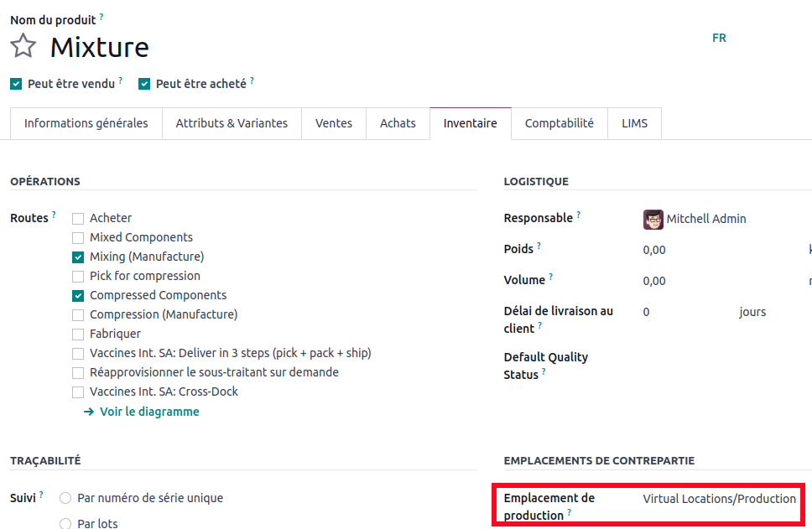Mark Mixture product as favorite star
Image resolution: width=812 pixels, height=529 pixels.
pos(23,46)
